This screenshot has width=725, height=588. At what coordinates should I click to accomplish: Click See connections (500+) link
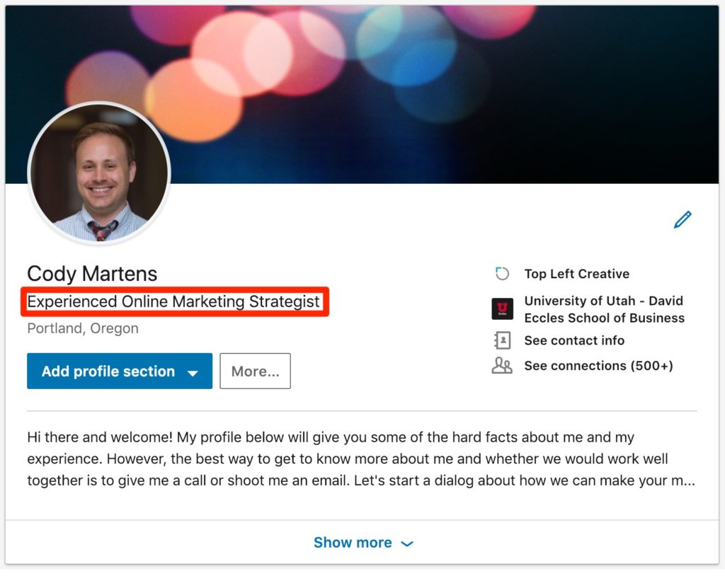pos(598,366)
